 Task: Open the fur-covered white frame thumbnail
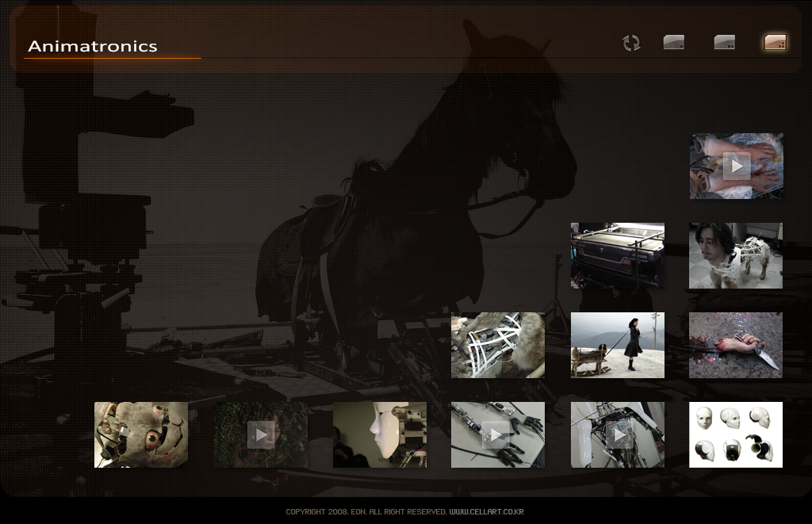498,345
